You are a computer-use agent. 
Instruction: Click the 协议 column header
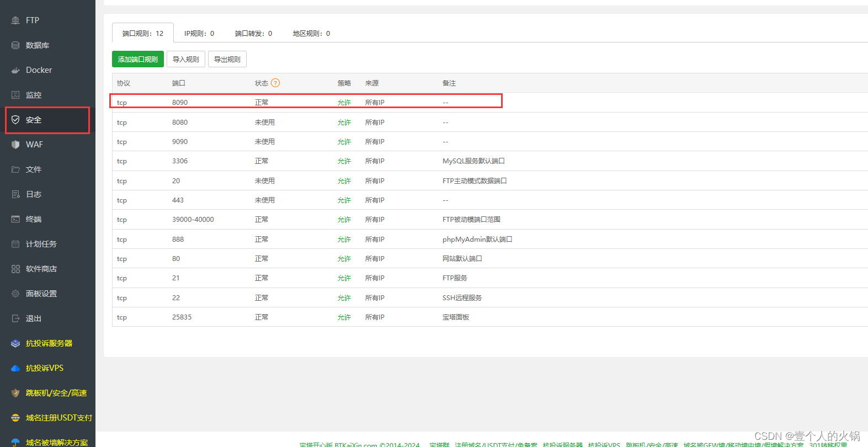coord(124,83)
